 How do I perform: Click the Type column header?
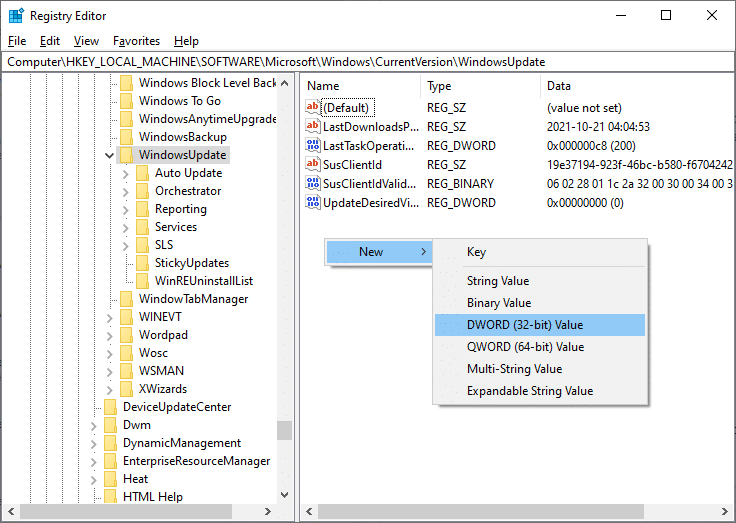click(440, 86)
